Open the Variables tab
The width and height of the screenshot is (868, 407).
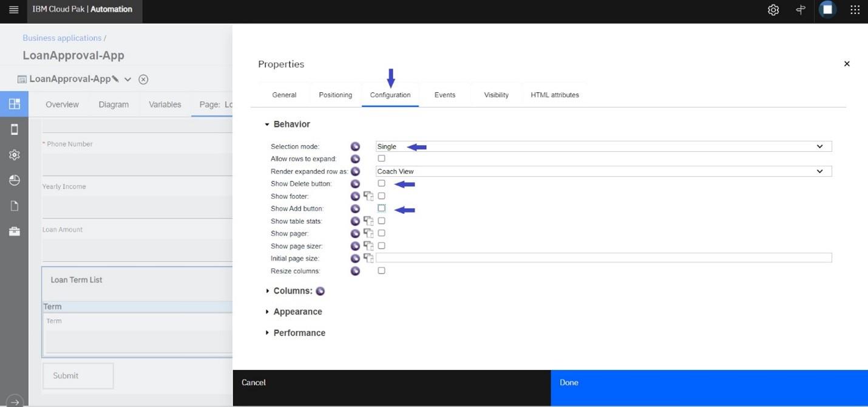(165, 104)
